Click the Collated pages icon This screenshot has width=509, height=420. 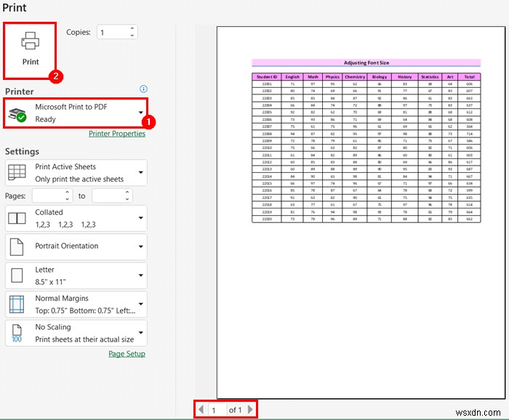pyautogui.click(x=17, y=218)
